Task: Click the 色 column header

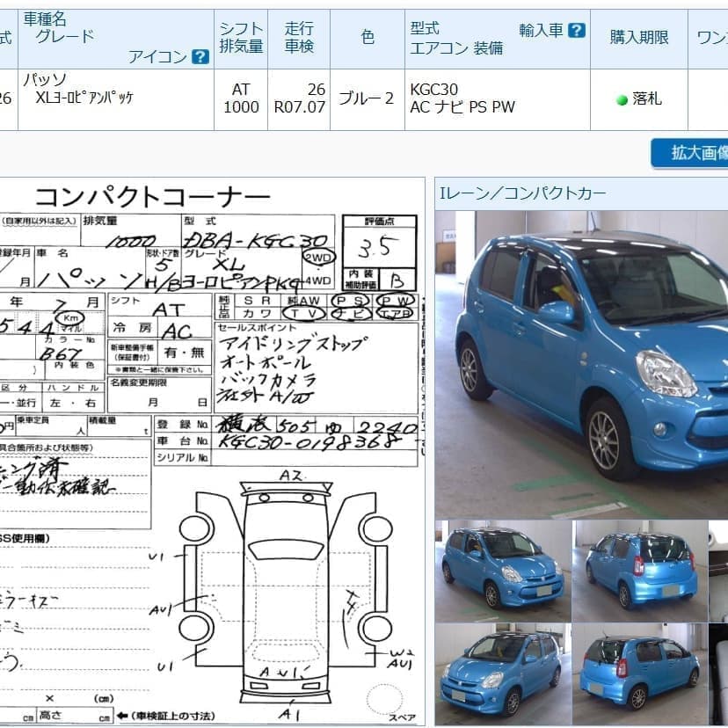Action: tap(368, 37)
